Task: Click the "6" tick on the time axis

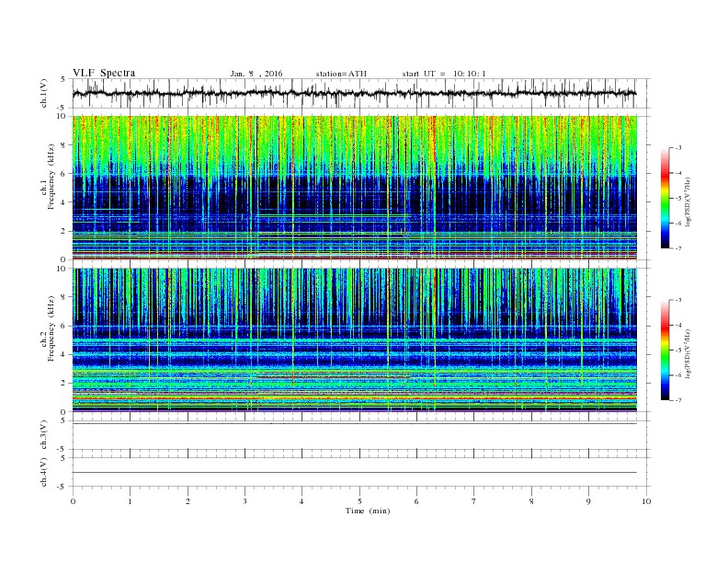Action: (x=416, y=501)
